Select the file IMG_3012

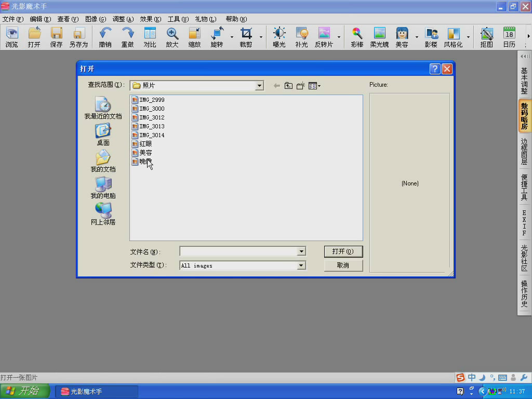148,117
